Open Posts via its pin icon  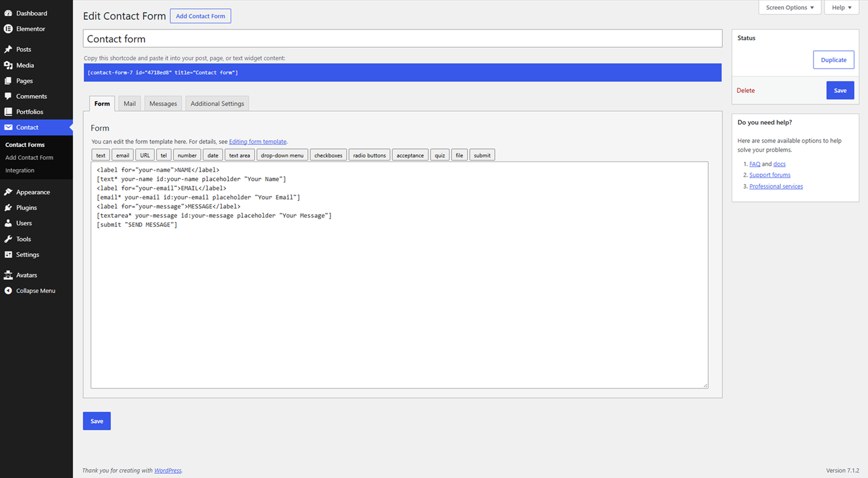click(8, 49)
